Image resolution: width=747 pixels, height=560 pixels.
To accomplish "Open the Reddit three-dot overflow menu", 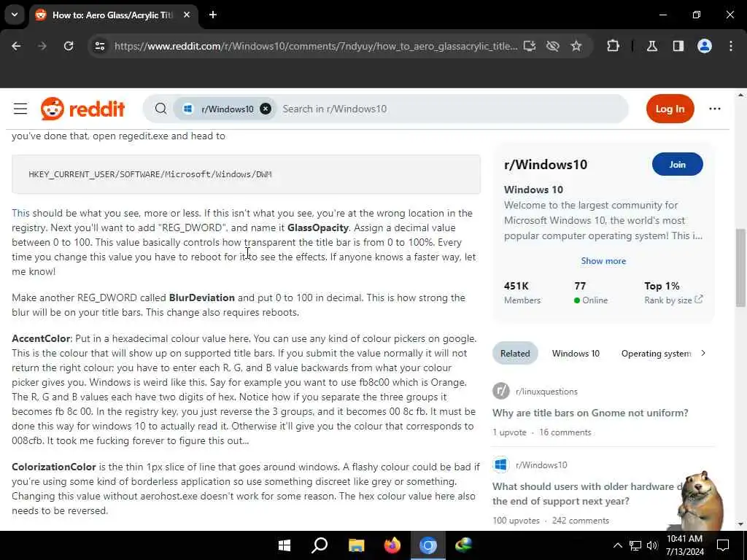I will [x=714, y=109].
